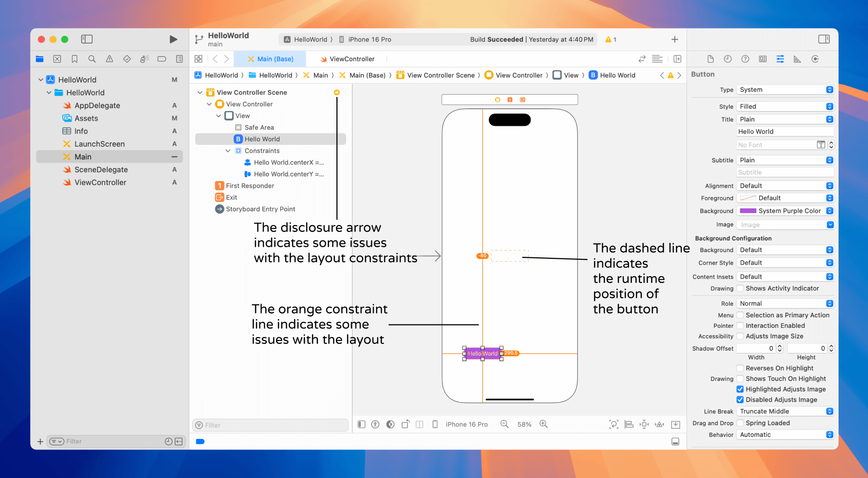Show the Quick Help inspector icon
This screenshot has height=478, width=868.
click(x=745, y=59)
